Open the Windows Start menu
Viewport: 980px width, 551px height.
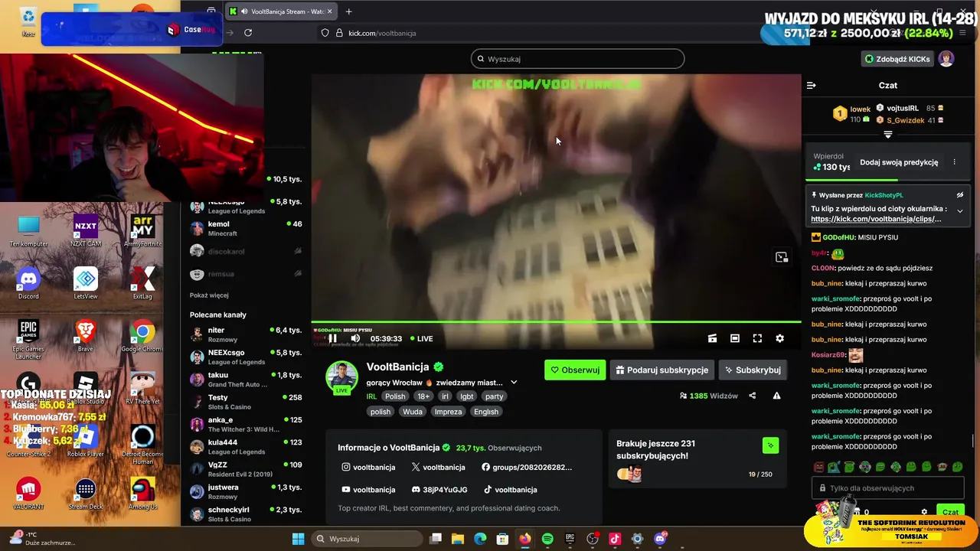299,539
